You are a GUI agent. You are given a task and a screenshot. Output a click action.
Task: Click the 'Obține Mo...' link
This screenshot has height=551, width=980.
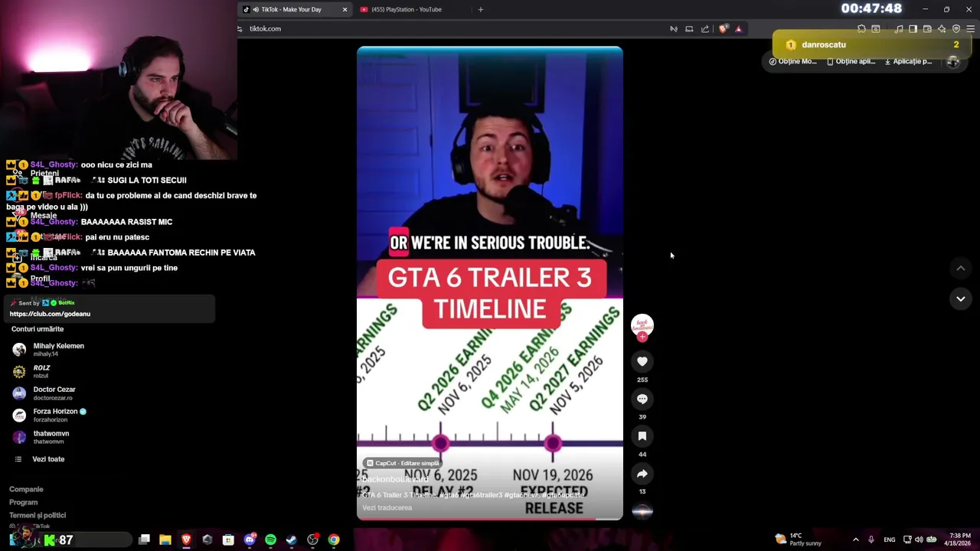coord(793,61)
